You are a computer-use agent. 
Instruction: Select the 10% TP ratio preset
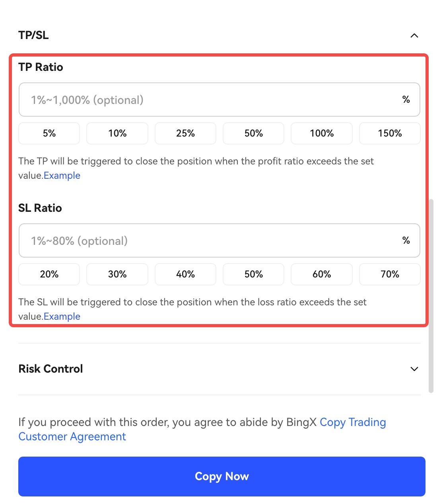(x=117, y=133)
